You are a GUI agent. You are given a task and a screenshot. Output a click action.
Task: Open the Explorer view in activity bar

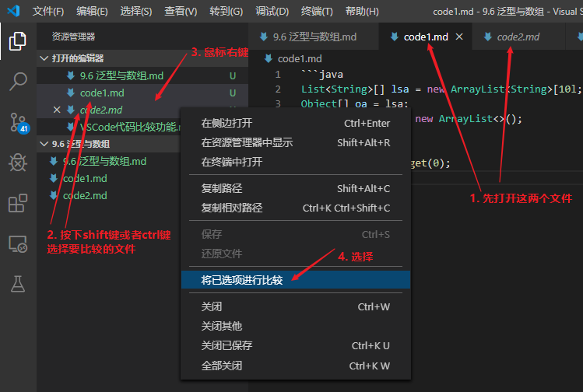[17, 41]
